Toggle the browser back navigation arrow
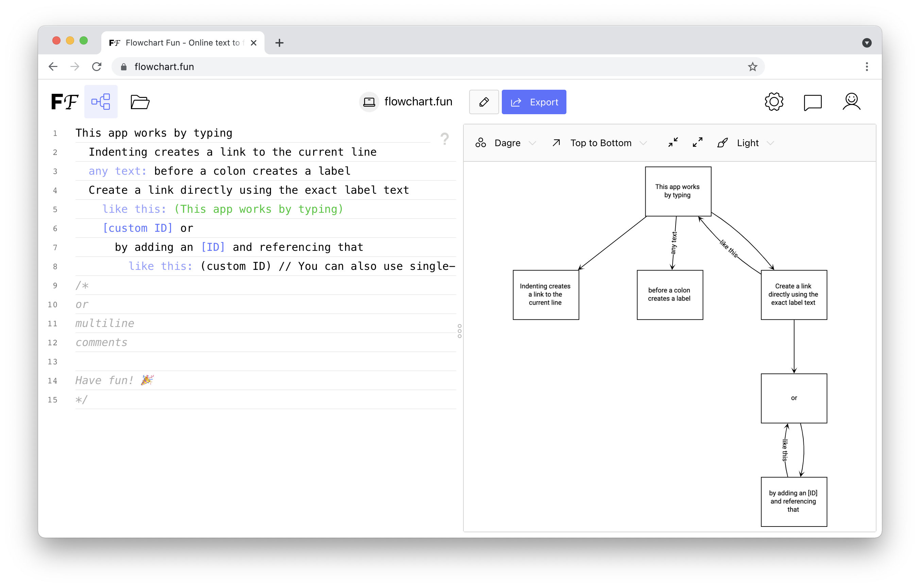This screenshot has height=588, width=920. click(54, 67)
